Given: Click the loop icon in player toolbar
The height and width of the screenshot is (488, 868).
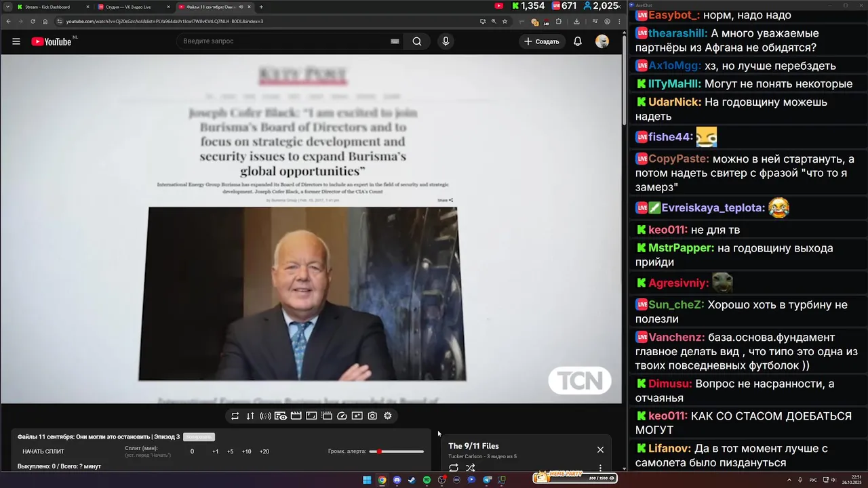Looking at the screenshot, I should (235, 416).
